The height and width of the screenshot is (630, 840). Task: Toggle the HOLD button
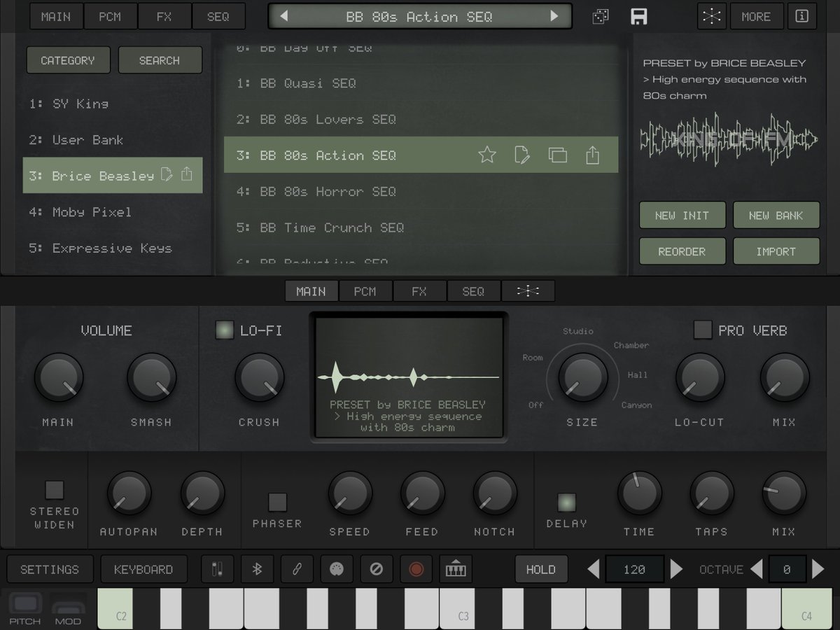pyautogui.click(x=540, y=569)
